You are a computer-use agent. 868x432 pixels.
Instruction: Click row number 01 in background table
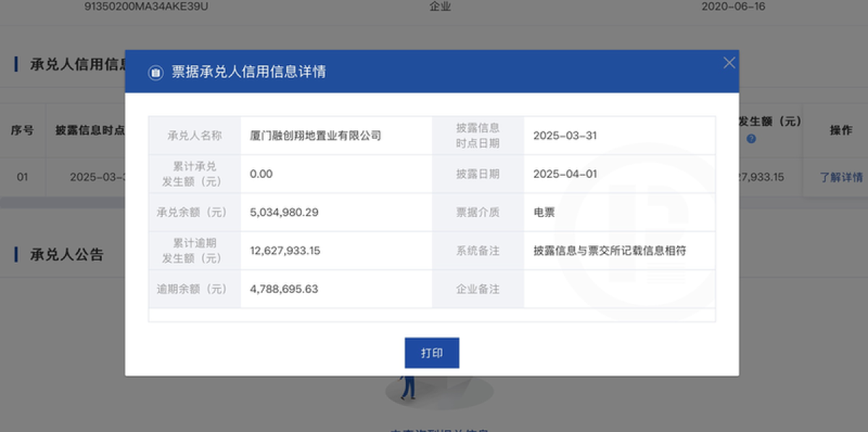click(x=22, y=177)
